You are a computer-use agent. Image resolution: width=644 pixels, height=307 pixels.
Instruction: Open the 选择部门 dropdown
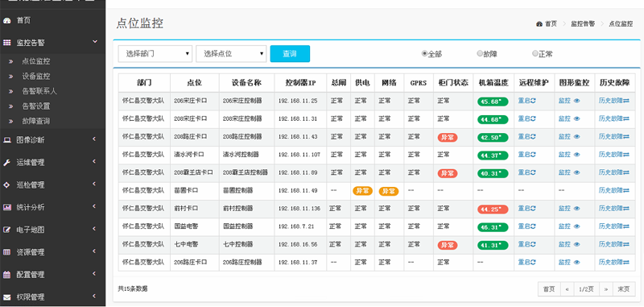pyautogui.click(x=155, y=54)
